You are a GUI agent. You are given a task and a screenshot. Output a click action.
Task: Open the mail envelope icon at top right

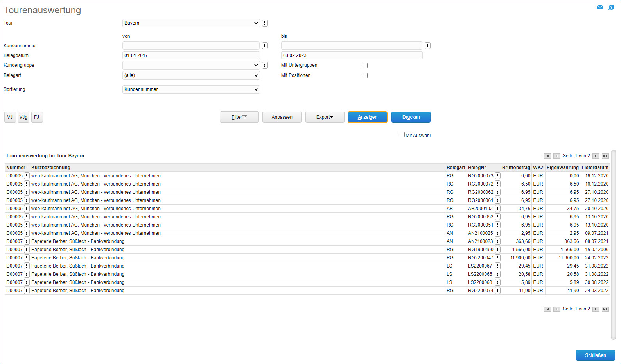tap(600, 7)
